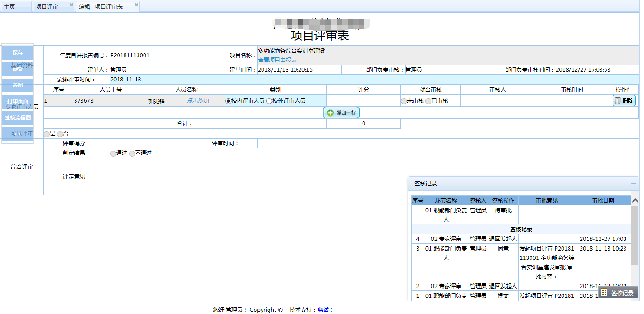The height and width of the screenshot is (314, 644).
Task: Click the 电话 link in the footer
Action: click(x=325, y=310)
